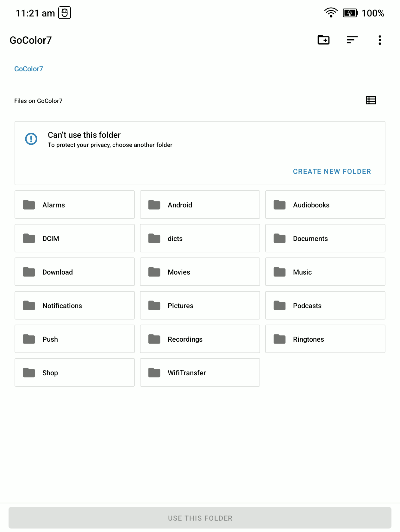
Task: Open the Push folder
Action: pyautogui.click(x=75, y=339)
